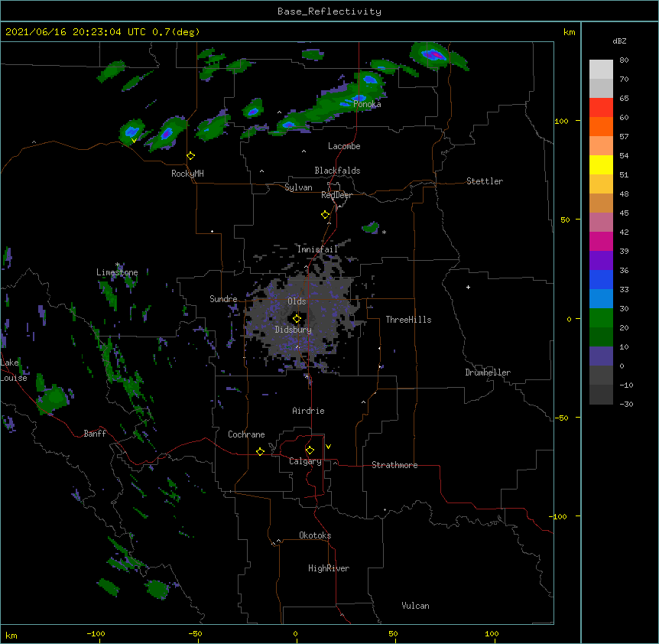Click the magenta 42 dBZ legend swatch

click(x=601, y=242)
